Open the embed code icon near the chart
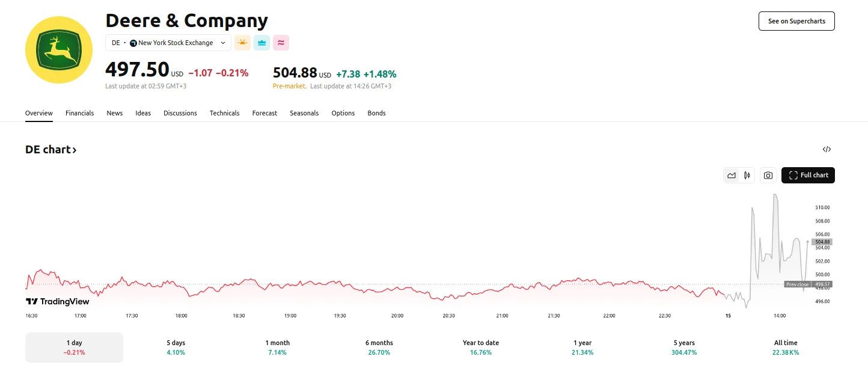Screen dimensions: 868x377 coord(827,149)
